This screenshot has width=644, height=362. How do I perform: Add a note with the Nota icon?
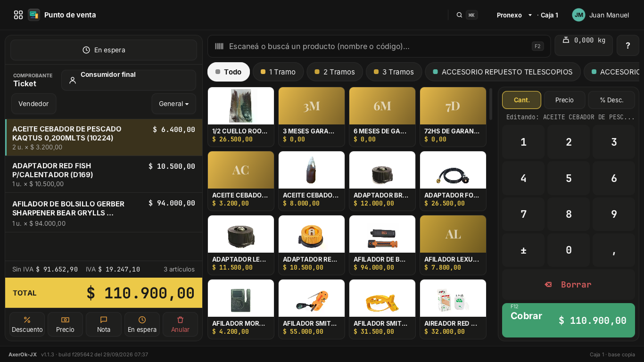pyautogui.click(x=104, y=320)
